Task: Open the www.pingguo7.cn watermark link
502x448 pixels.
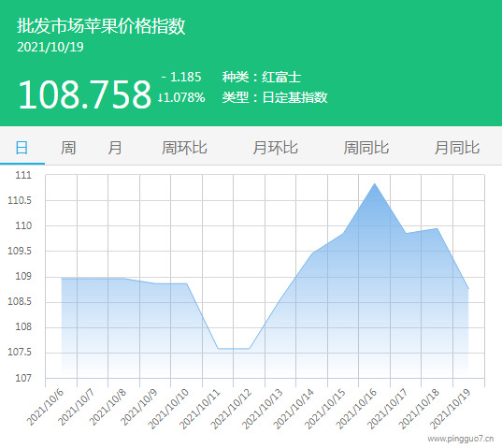Action: coord(460,439)
